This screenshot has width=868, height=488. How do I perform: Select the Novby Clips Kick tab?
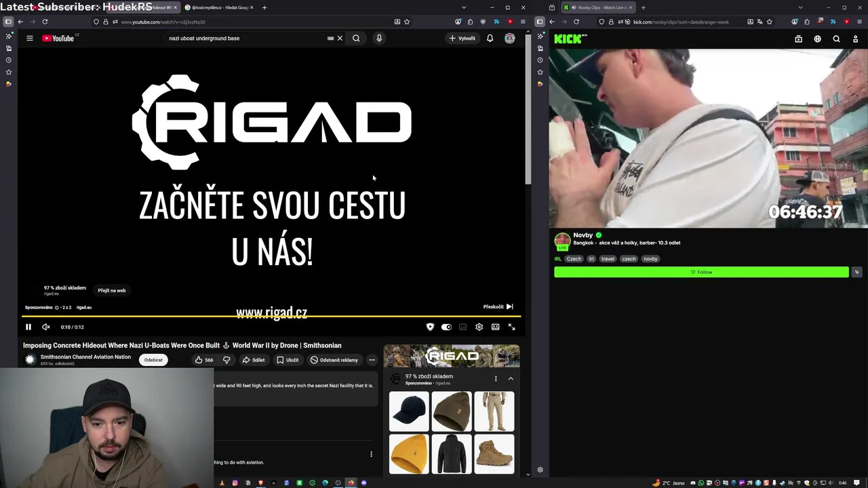point(598,7)
